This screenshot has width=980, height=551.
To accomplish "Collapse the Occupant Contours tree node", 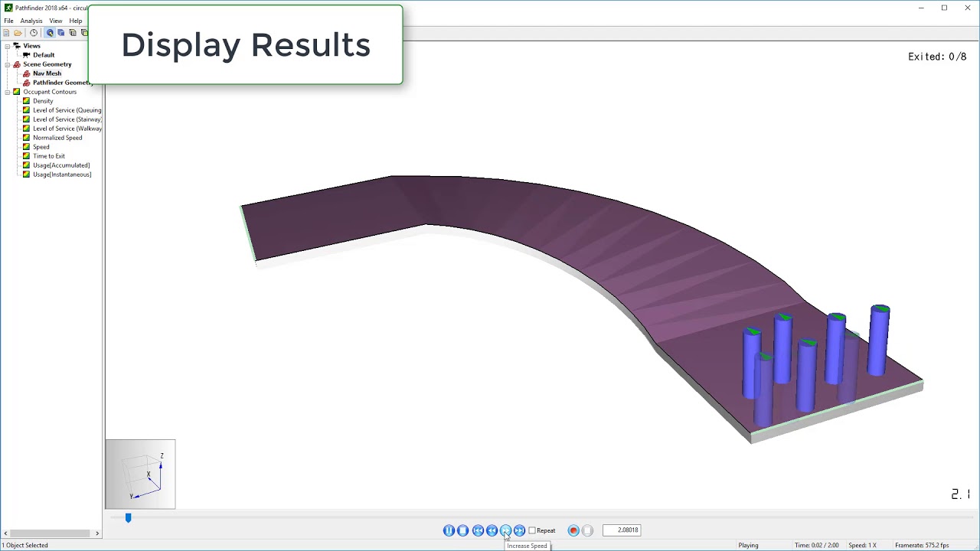I will [7, 92].
